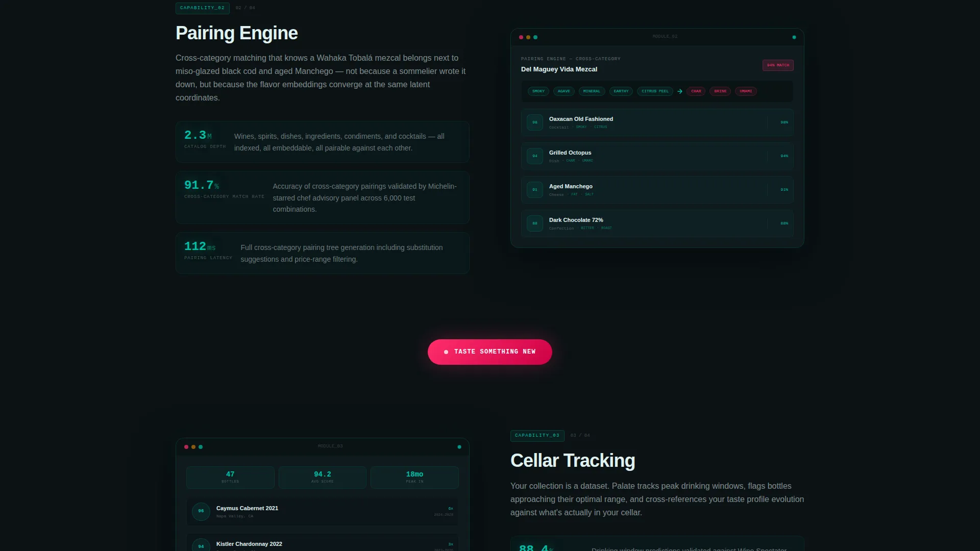Click the 6x quantity on Caymus Cabernet
This screenshot has height=551, width=980.
[x=451, y=509]
